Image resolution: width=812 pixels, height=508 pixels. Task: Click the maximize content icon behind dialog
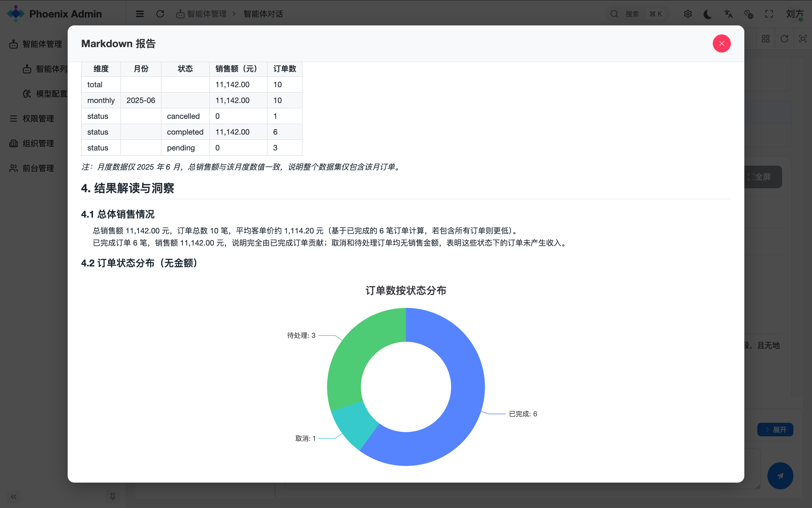pyautogui.click(x=803, y=39)
